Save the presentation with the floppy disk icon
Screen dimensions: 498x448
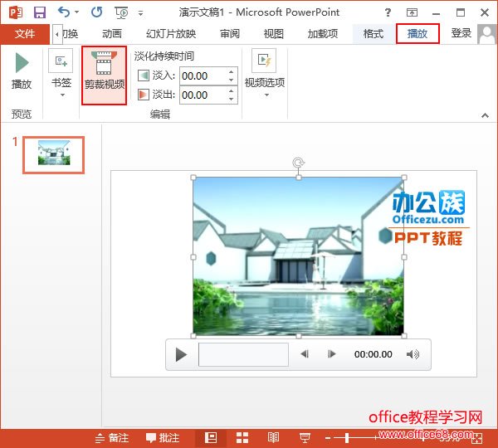[x=40, y=12]
